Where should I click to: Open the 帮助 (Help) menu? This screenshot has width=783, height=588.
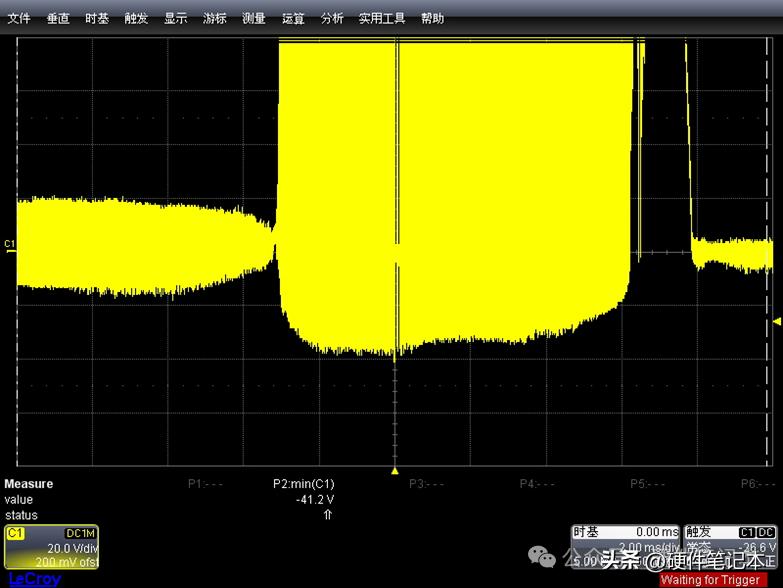(x=432, y=18)
